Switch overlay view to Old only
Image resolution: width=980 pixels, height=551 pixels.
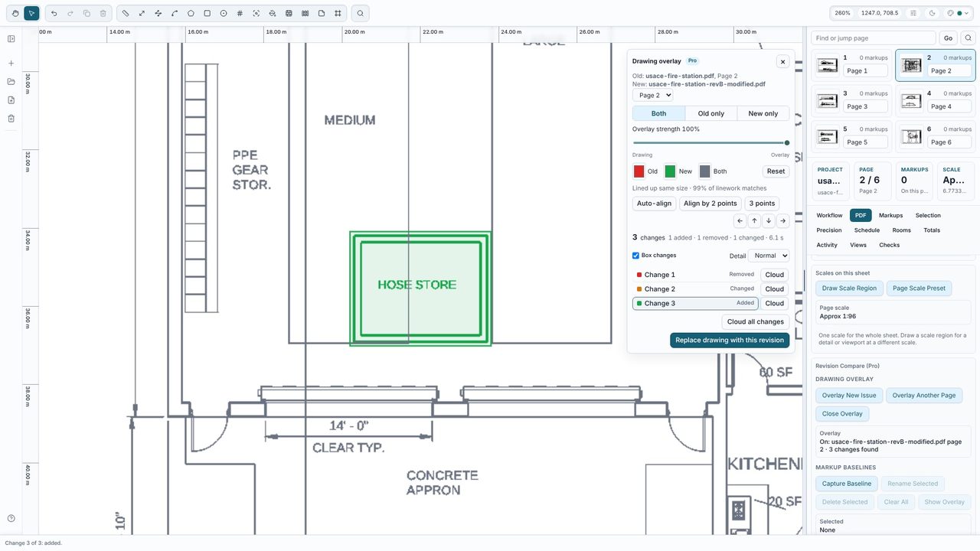[711, 113]
